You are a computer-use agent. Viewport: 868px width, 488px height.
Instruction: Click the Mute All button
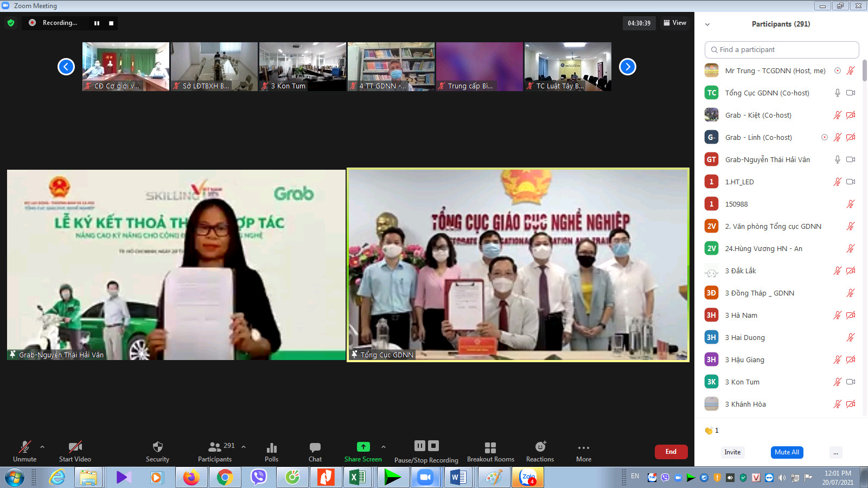point(787,452)
